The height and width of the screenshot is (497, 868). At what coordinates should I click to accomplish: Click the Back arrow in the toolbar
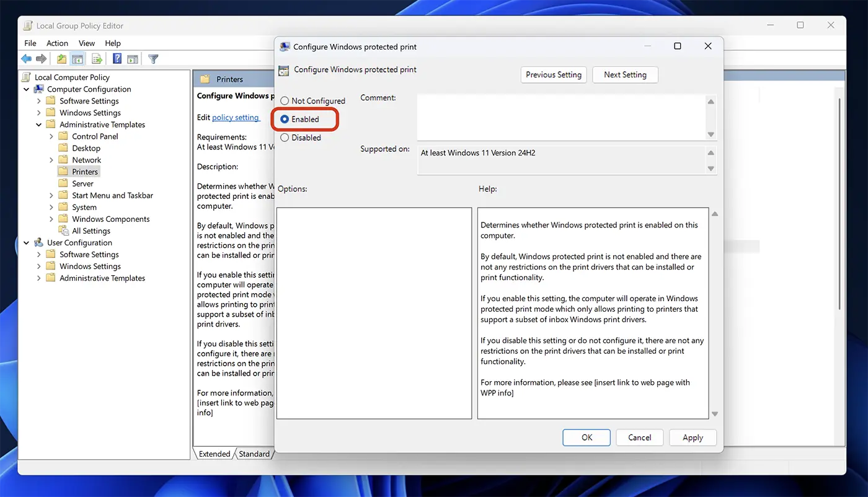click(x=26, y=59)
